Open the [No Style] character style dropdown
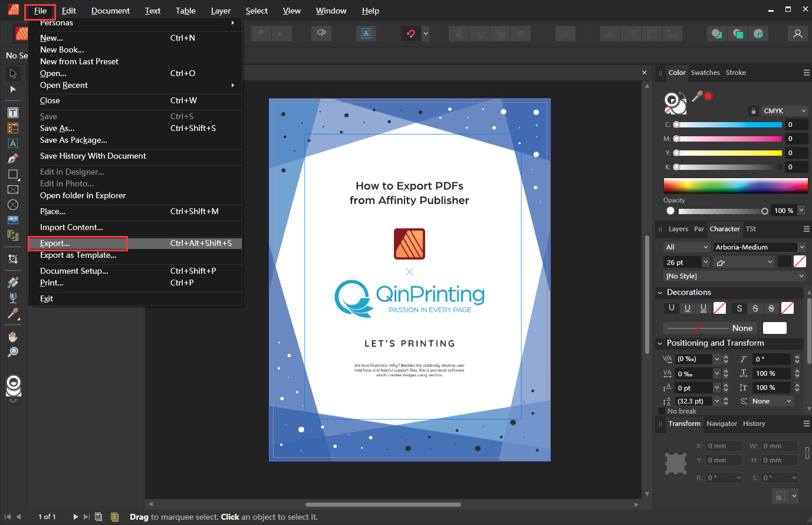Viewport: 812px width, 525px height. [x=735, y=276]
